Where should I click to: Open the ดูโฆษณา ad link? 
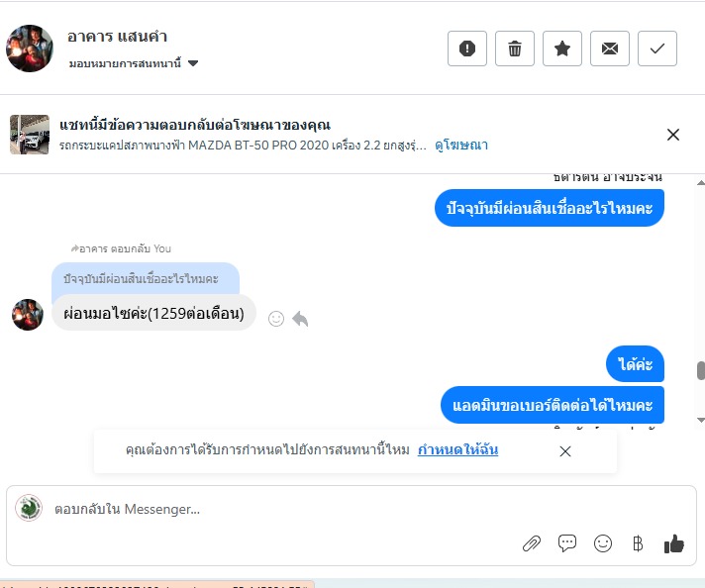(x=461, y=146)
